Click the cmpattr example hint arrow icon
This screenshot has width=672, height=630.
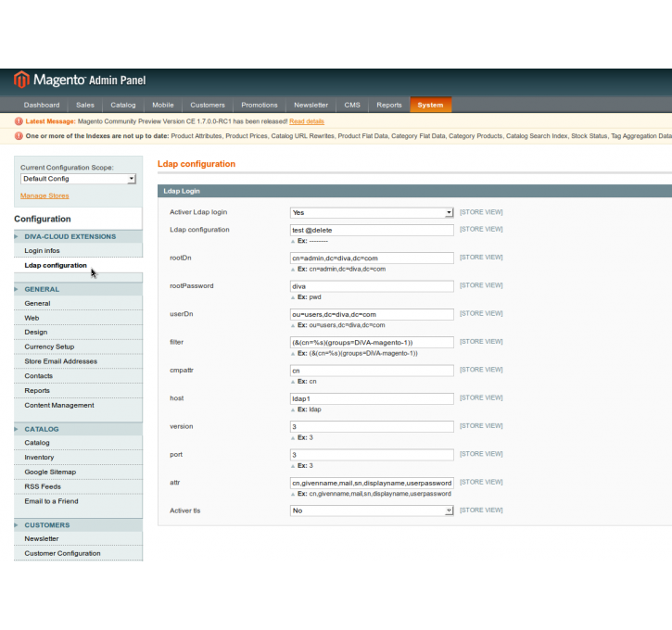pos(293,382)
